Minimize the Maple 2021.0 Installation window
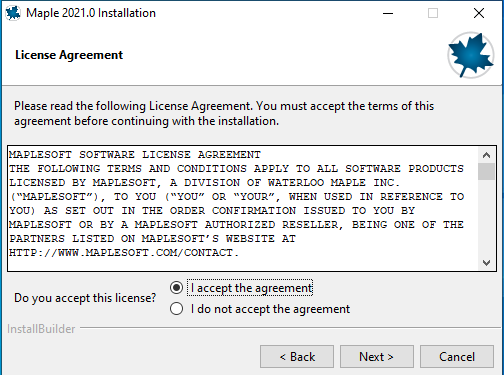This screenshot has height=375, width=504. click(x=388, y=13)
